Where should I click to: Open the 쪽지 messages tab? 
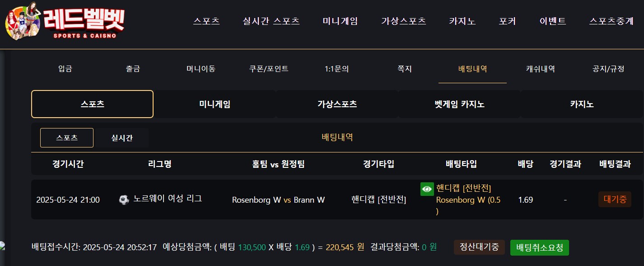pyautogui.click(x=405, y=69)
